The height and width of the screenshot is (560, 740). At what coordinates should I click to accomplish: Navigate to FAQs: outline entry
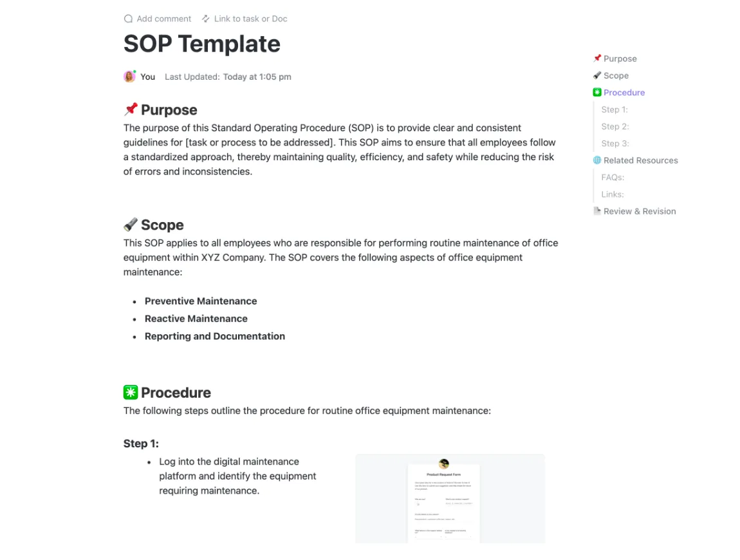click(613, 178)
